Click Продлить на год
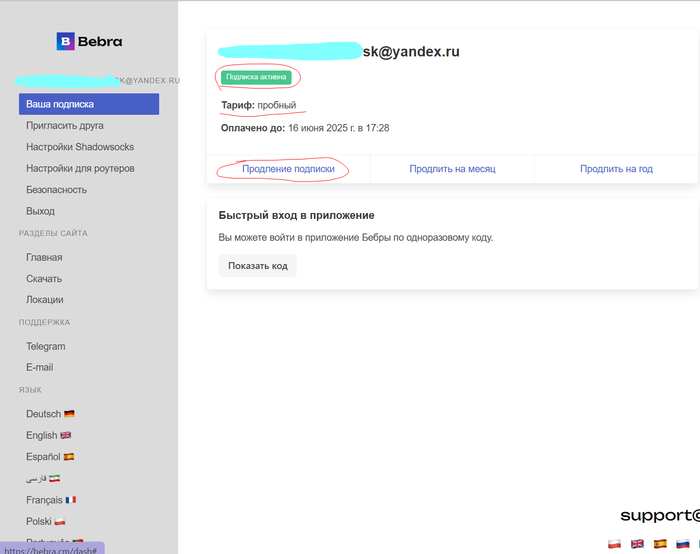Screen dimensions: 700x554 point(616,169)
